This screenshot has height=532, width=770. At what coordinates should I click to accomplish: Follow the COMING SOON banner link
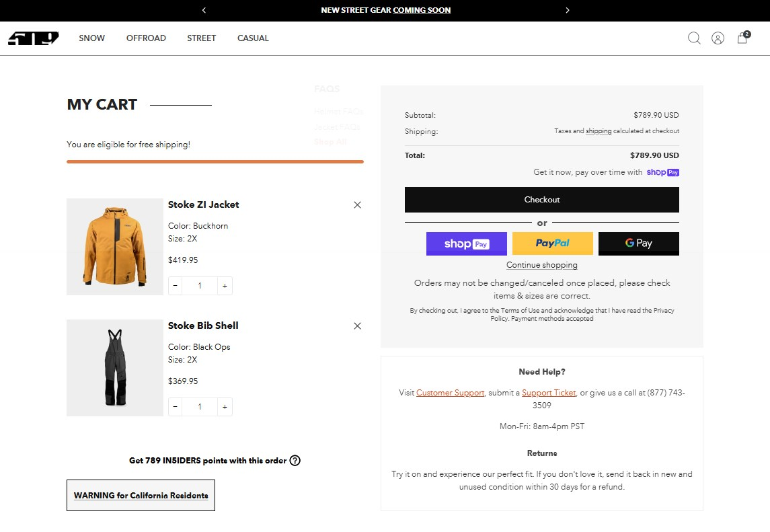(x=422, y=10)
